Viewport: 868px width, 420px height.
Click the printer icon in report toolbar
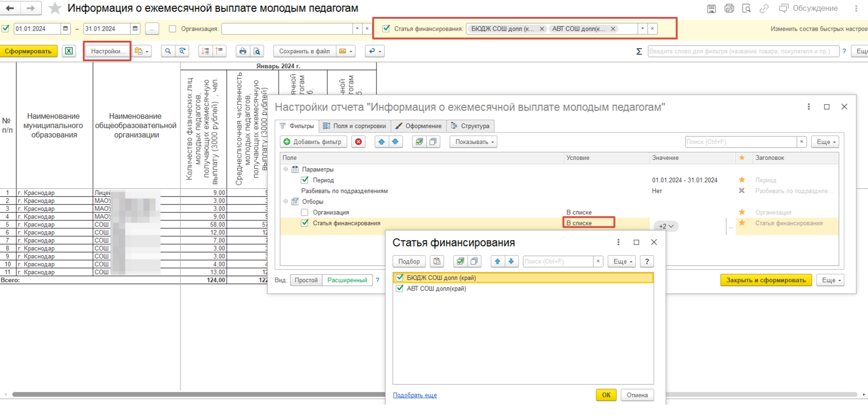[243, 51]
